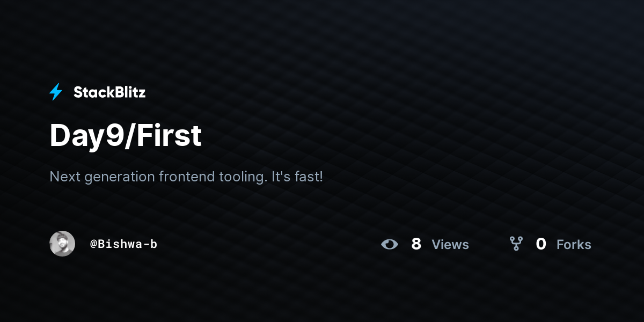
Task: Click the fork count number 0
Action: click(541, 244)
